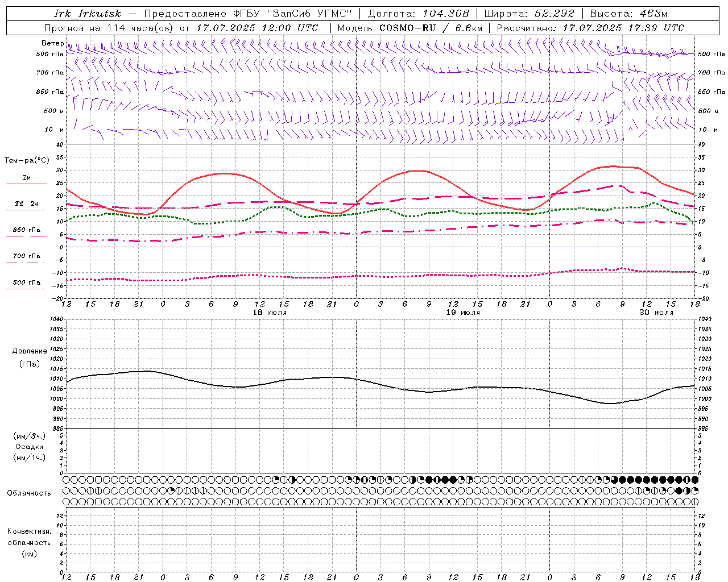
Task: Click the "(мм/3ч.)" precipitation unit label
Action: (30, 436)
